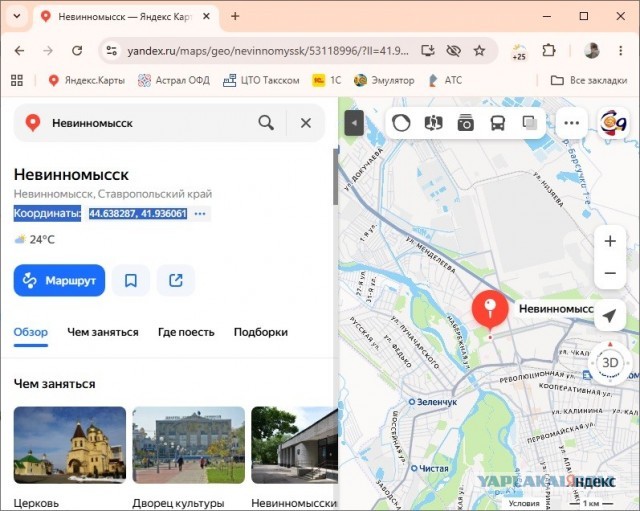View site information icon in address bar

[111, 51]
